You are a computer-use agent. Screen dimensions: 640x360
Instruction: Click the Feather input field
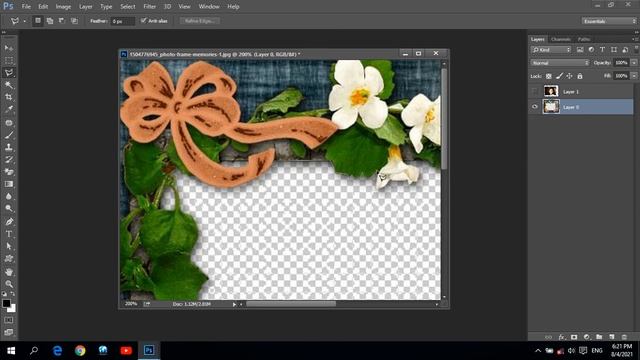coord(122,21)
